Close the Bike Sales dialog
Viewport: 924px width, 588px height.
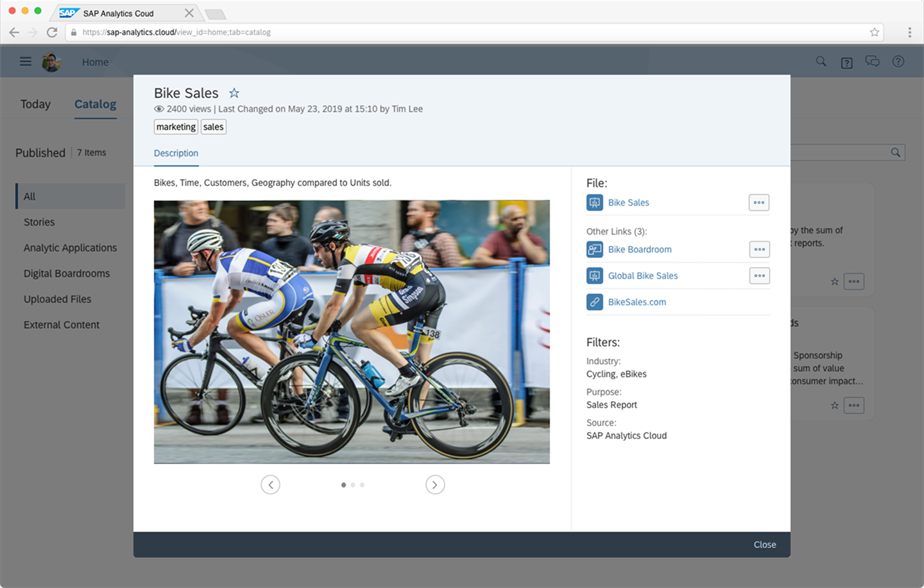click(765, 545)
